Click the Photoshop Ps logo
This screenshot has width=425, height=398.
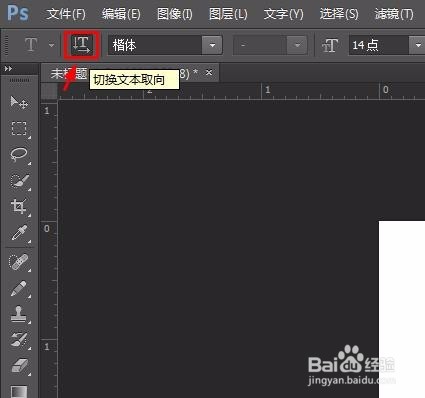(18, 13)
